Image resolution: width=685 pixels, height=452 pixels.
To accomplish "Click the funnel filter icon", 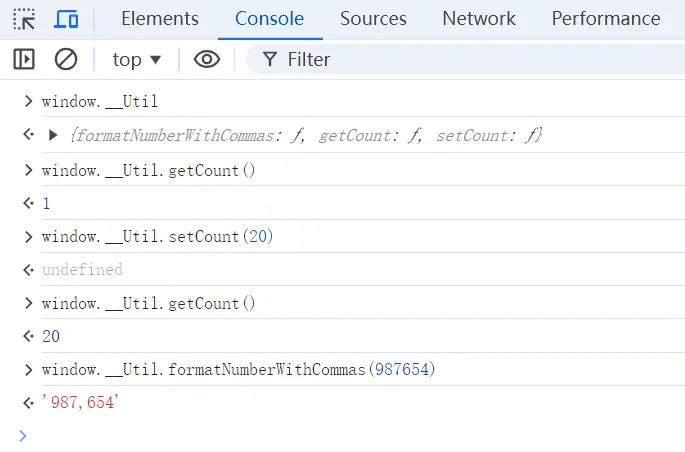I will point(269,60).
